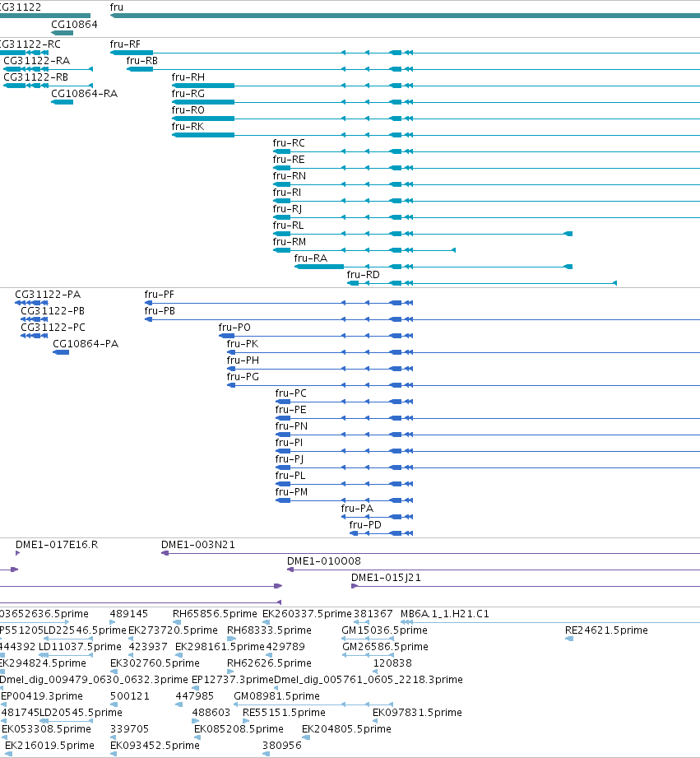Open transcript label "fru-RE"

[x=289, y=159]
